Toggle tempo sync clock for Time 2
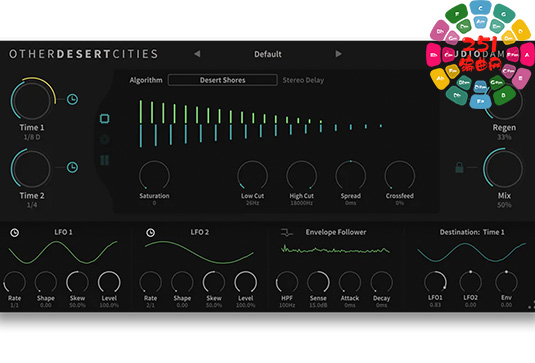This screenshot has height=363, width=535. pos(72,167)
